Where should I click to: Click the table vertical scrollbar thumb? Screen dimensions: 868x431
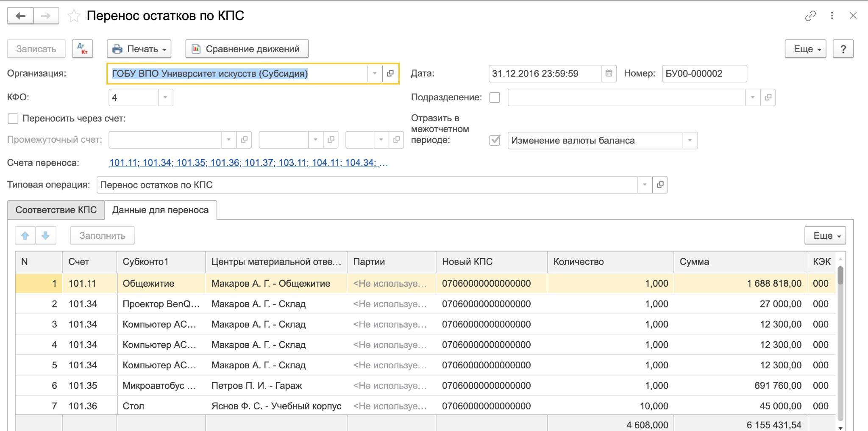(x=840, y=275)
